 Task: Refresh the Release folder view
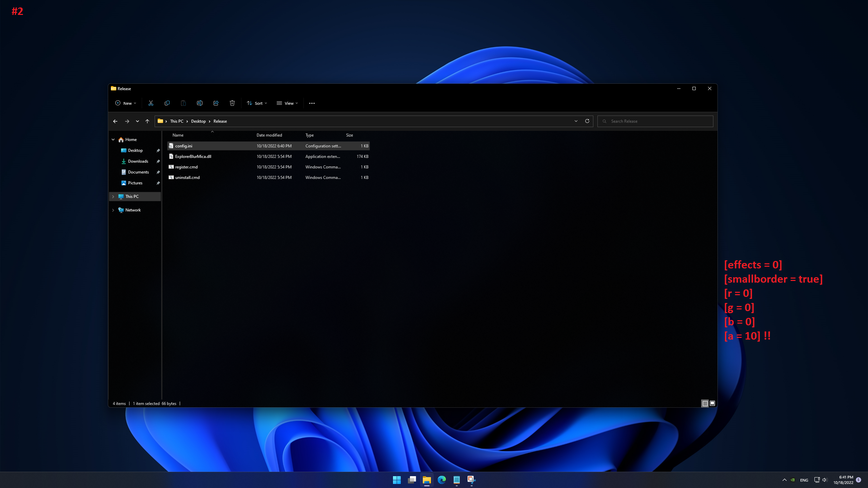click(x=587, y=121)
